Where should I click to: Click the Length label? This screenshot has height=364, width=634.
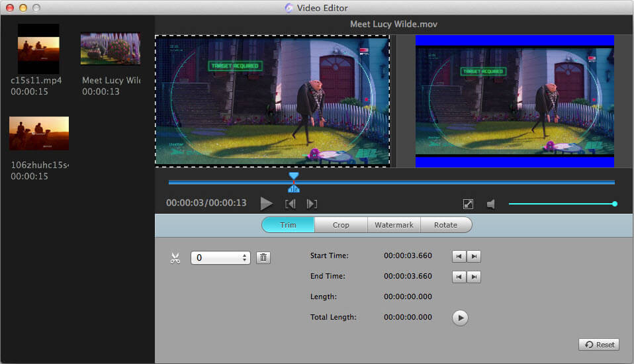(324, 296)
